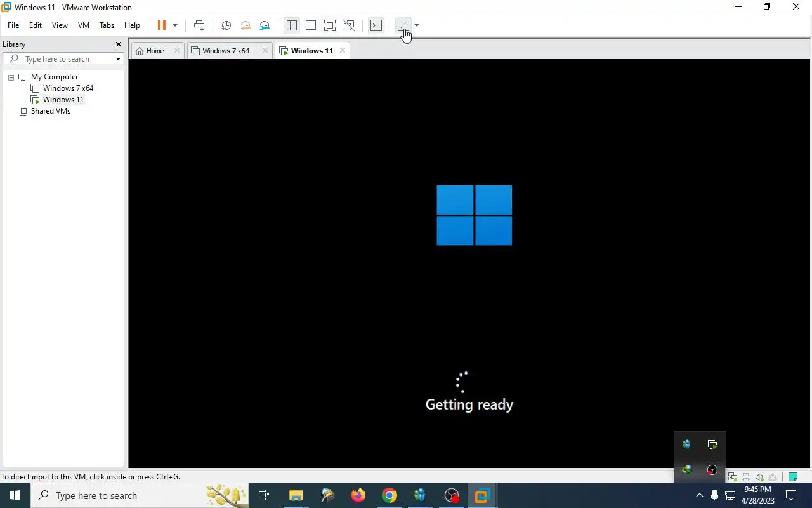Collapse the My Computer tree node
Viewport: 812px width, 508px height.
click(11, 77)
